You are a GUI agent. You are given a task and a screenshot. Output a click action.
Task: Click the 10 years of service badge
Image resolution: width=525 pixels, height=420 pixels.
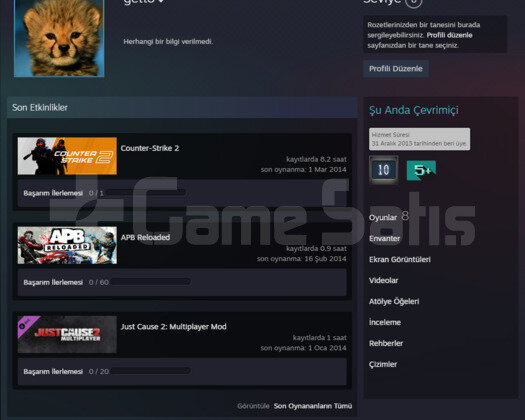tap(384, 170)
